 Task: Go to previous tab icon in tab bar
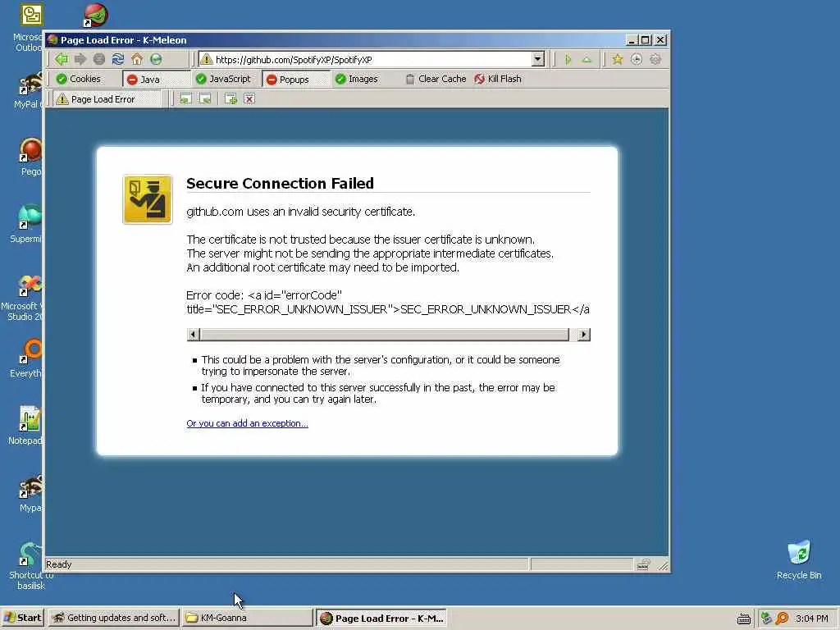tap(185, 98)
